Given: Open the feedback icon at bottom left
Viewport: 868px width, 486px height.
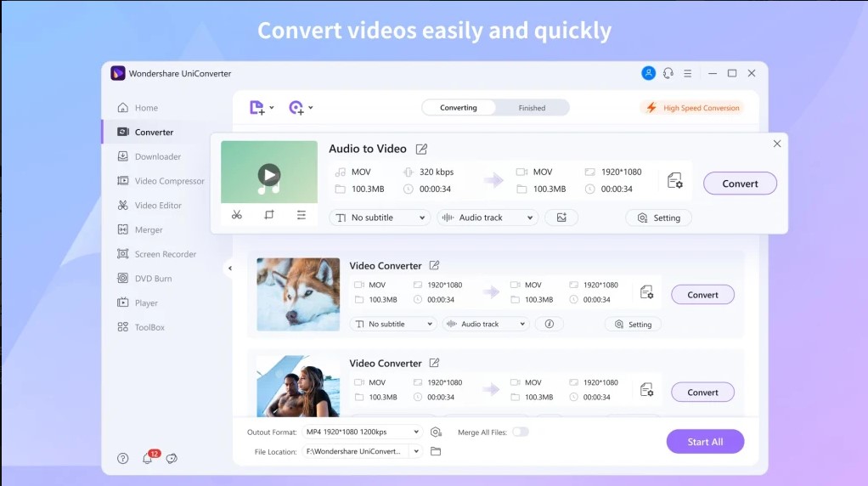Looking at the screenshot, I should (x=172, y=458).
